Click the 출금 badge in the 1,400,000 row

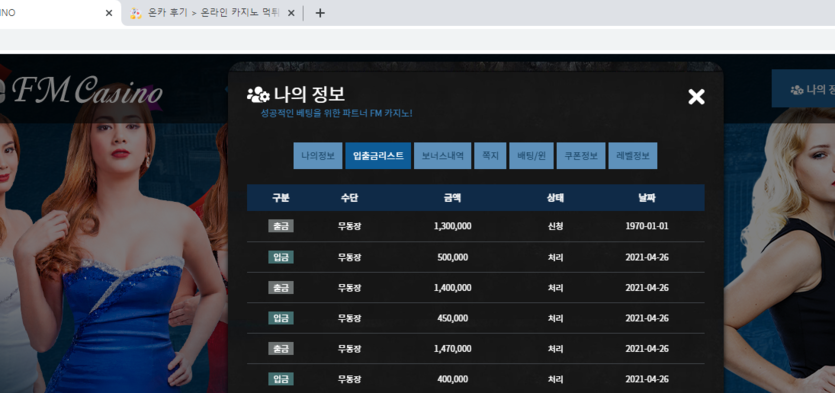[281, 288]
